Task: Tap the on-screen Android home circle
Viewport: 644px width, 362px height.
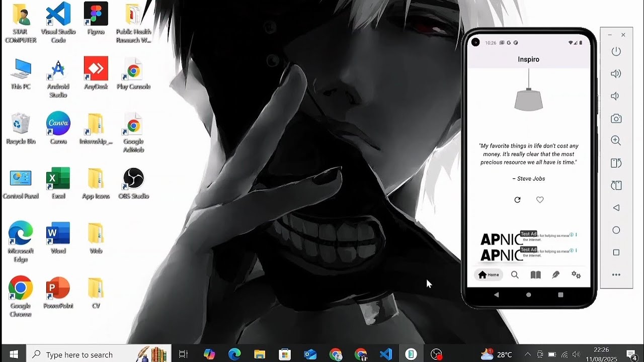Action: [528, 295]
